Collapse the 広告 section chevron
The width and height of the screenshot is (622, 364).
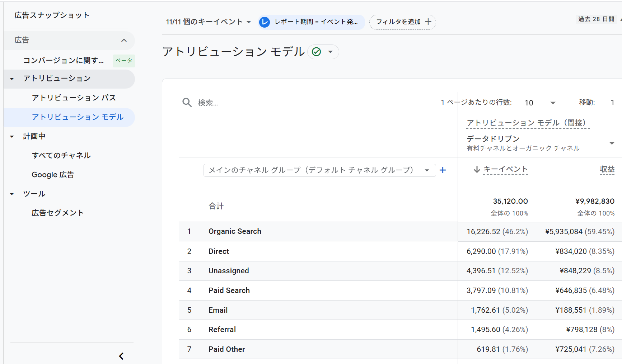(124, 40)
